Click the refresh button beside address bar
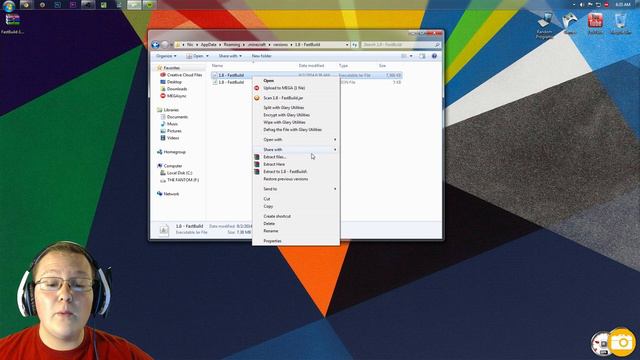640x360 pixels. click(x=354, y=44)
